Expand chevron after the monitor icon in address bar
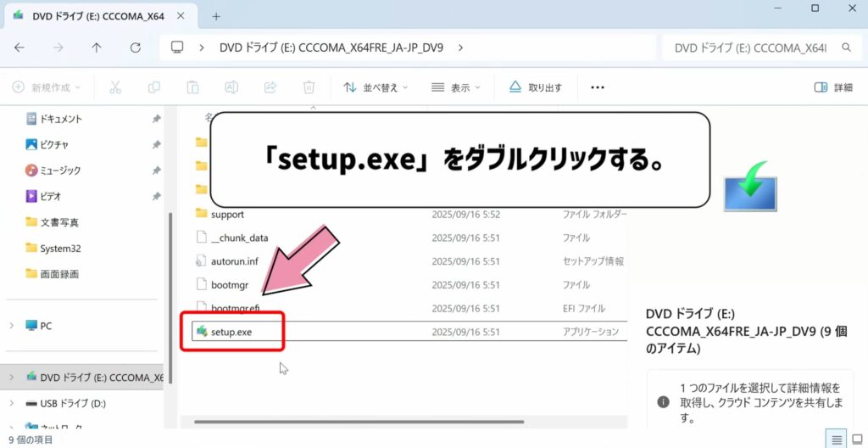Viewport: 868px width, 448px height. [202, 48]
